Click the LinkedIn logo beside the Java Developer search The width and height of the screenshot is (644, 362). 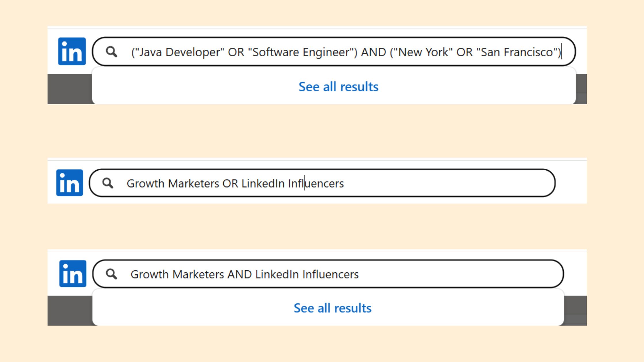(72, 51)
